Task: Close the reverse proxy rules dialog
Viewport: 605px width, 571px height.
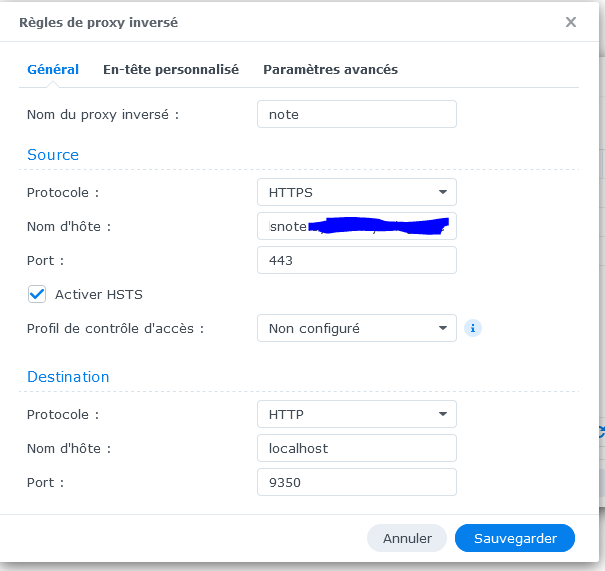Action: tap(571, 22)
